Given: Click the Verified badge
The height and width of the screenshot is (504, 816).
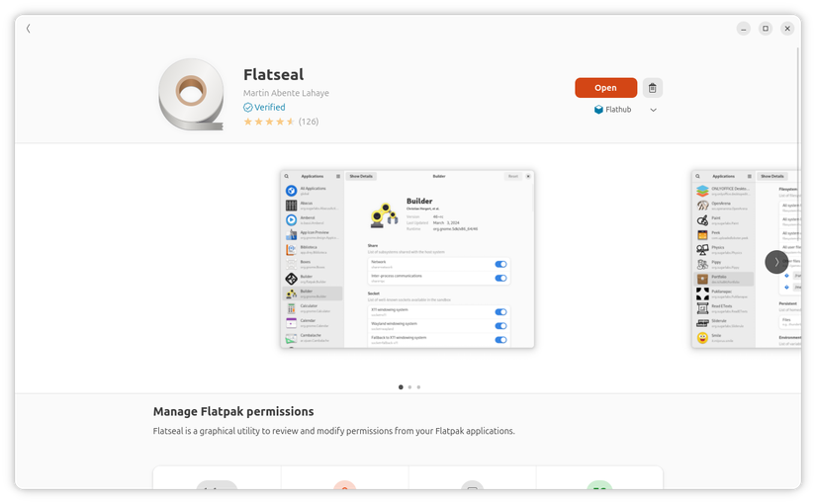Looking at the screenshot, I should [x=264, y=107].
